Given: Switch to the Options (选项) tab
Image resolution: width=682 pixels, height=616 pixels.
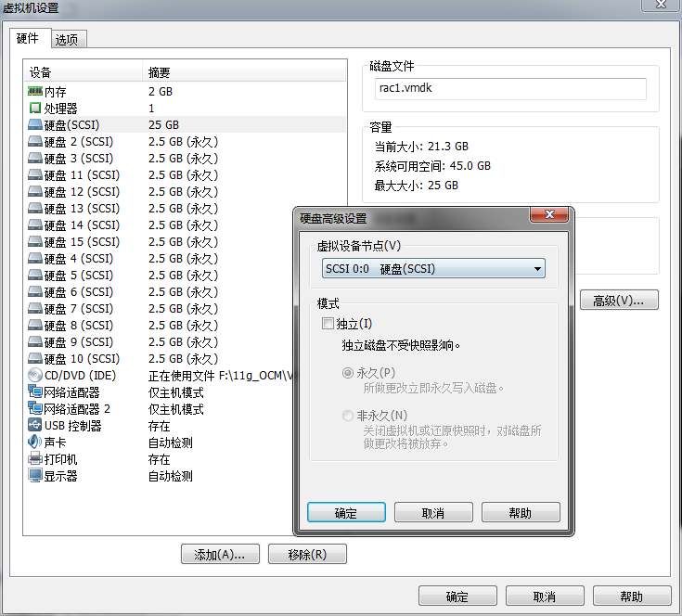Looking at the screenshot, I should click(x=67, y=39).
